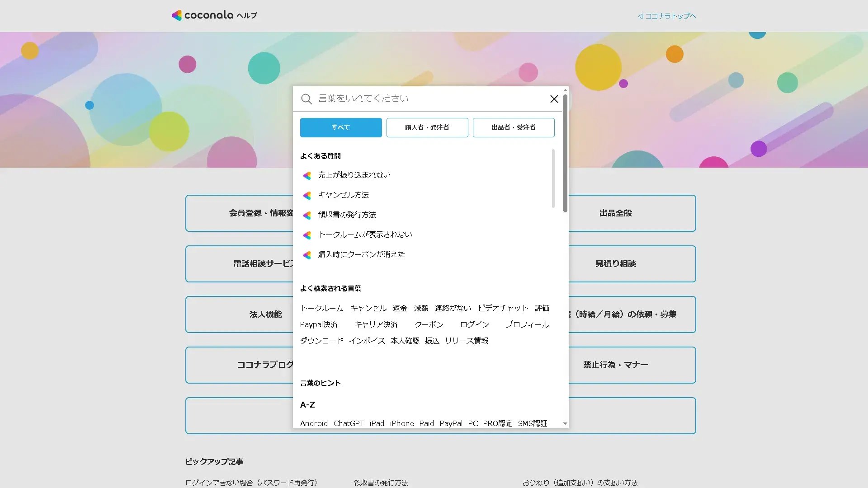Click the magnifier search icon

pos(307,99)
